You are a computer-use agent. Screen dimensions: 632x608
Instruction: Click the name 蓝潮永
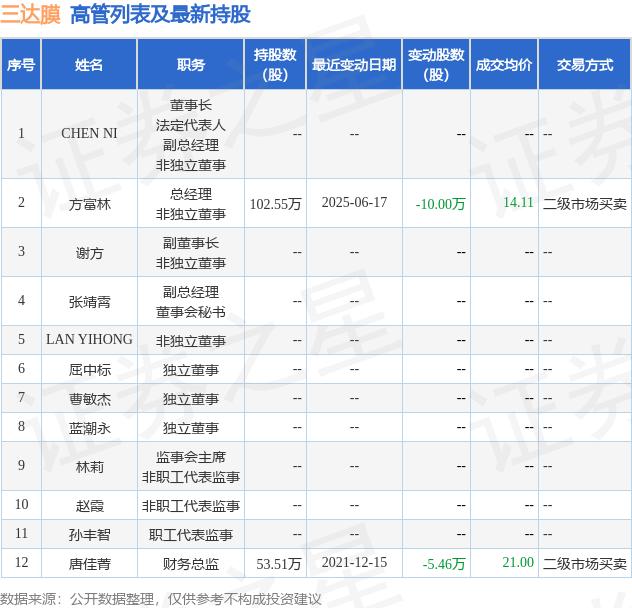pyautogui.click(x=89, y=428)
